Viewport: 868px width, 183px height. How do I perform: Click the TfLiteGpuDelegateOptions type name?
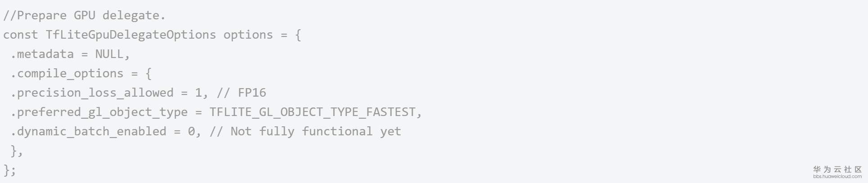(x=131, y=35)
